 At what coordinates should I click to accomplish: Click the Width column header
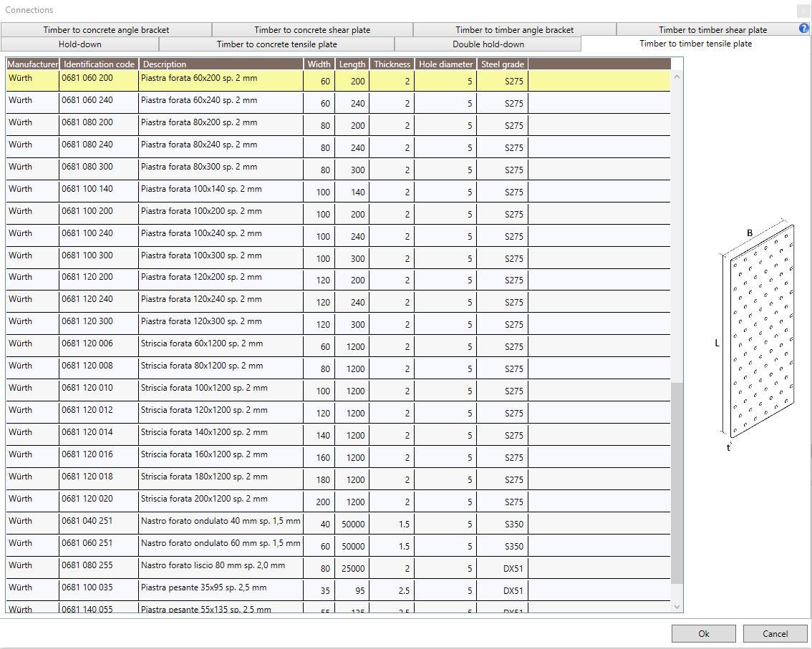click(x=319, y=64)
